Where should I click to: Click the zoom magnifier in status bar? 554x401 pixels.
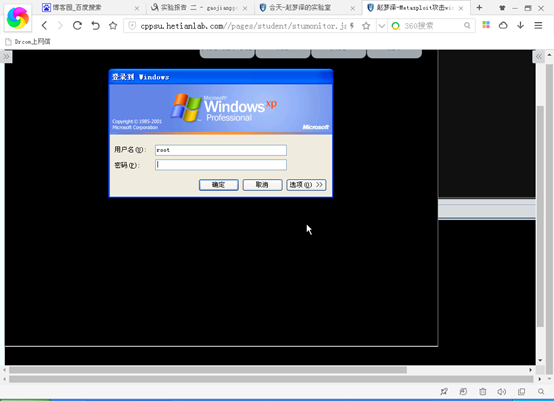[541, 391]
